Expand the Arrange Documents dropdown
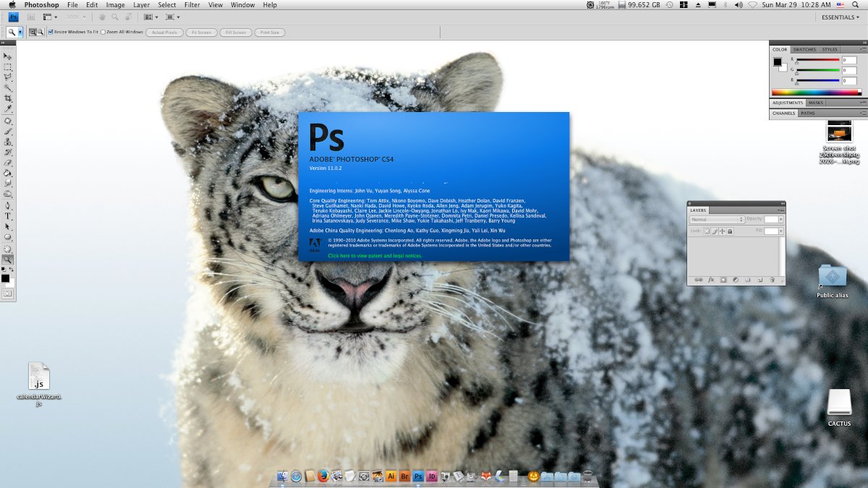 150,17
